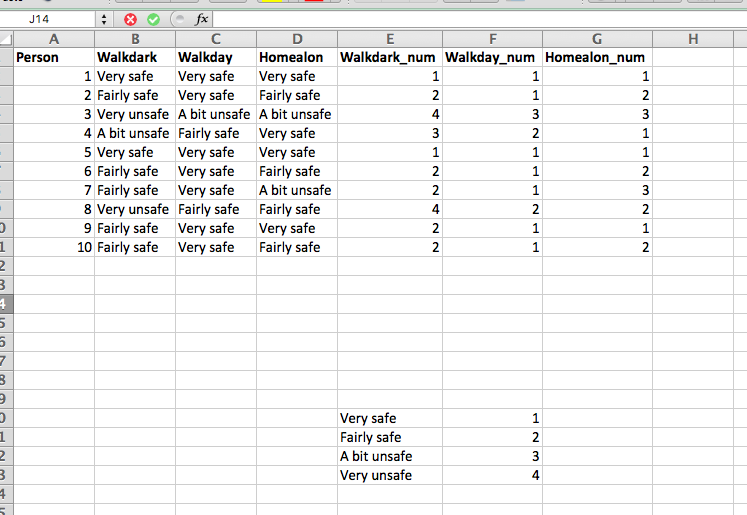Select the Walkdark_num header cell
Viewport: 747px width, 515px height.
(x=389, y=58)
